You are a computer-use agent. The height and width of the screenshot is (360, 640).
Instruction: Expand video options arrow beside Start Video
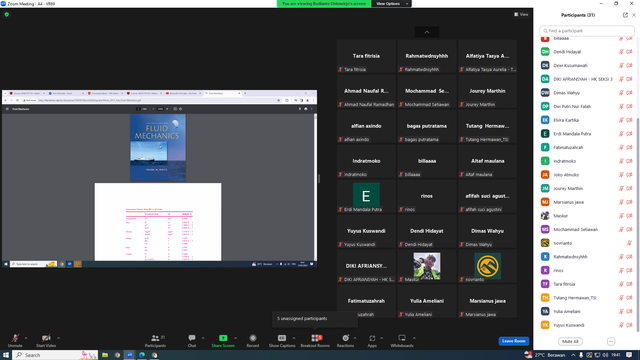coord(58,338)
